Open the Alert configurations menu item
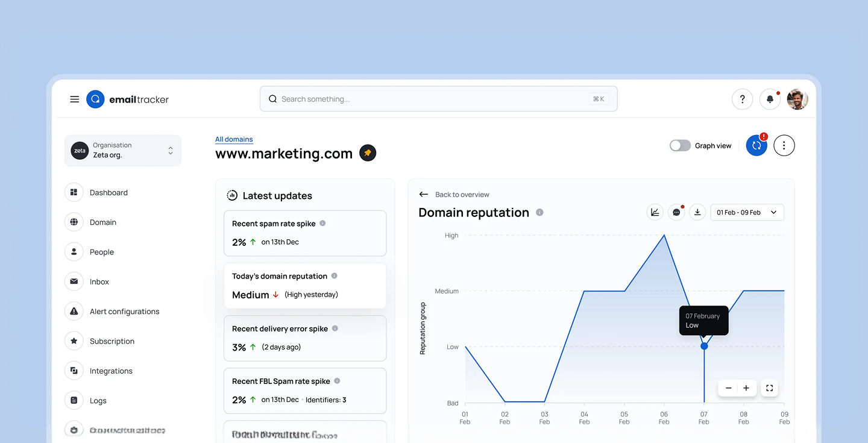Viewport: 868px width, 443px height. click(x=124, y=312)
